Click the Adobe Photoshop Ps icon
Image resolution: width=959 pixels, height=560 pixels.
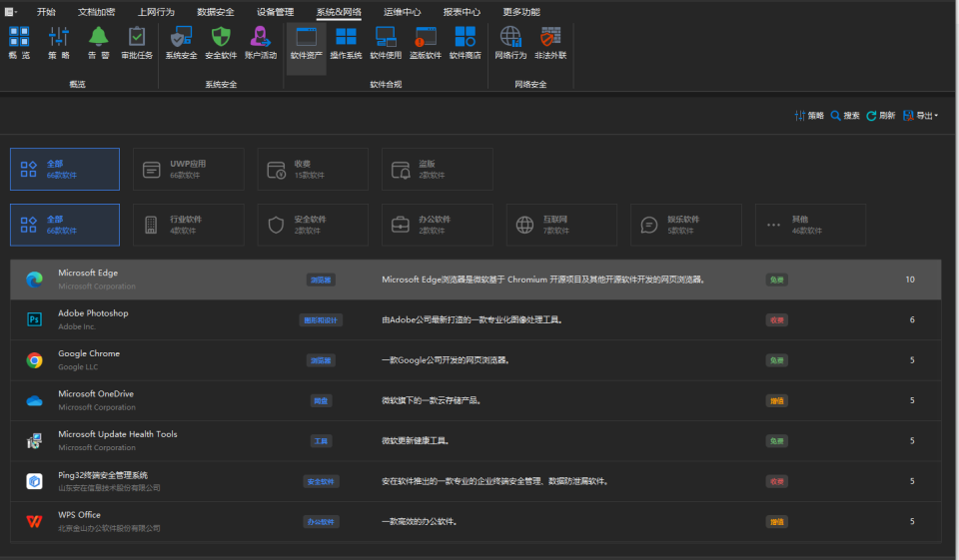pos(34,319)
